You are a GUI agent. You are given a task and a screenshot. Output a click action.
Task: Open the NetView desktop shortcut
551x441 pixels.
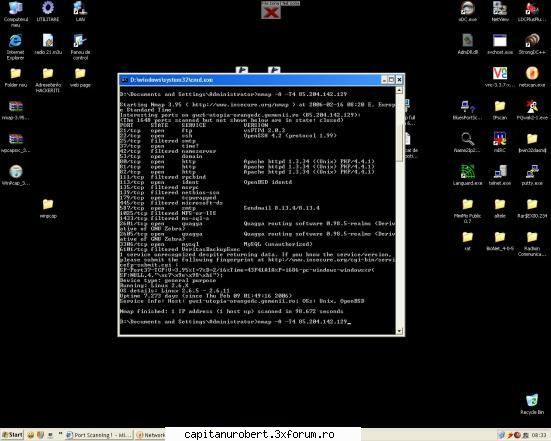(500, 11)
